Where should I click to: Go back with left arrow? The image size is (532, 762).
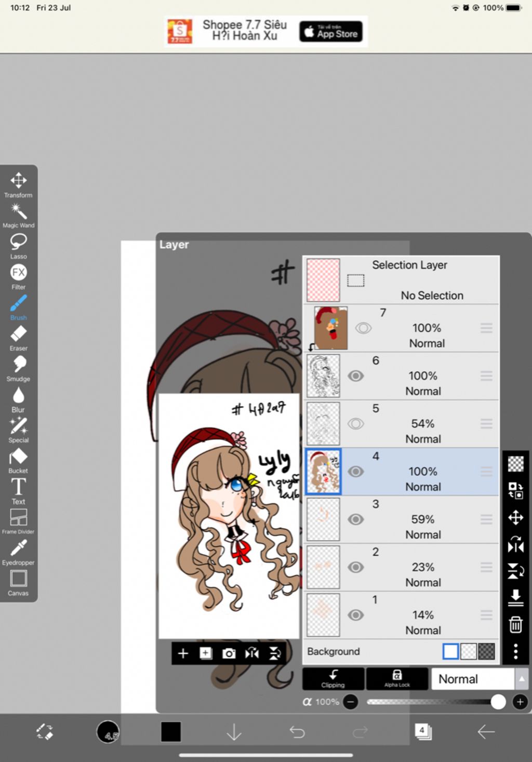486,731
